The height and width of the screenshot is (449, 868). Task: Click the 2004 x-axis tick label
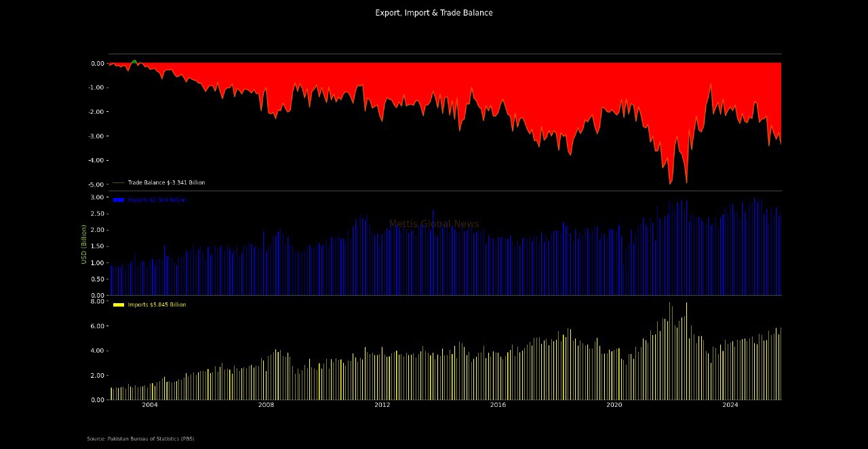[150, 406]
